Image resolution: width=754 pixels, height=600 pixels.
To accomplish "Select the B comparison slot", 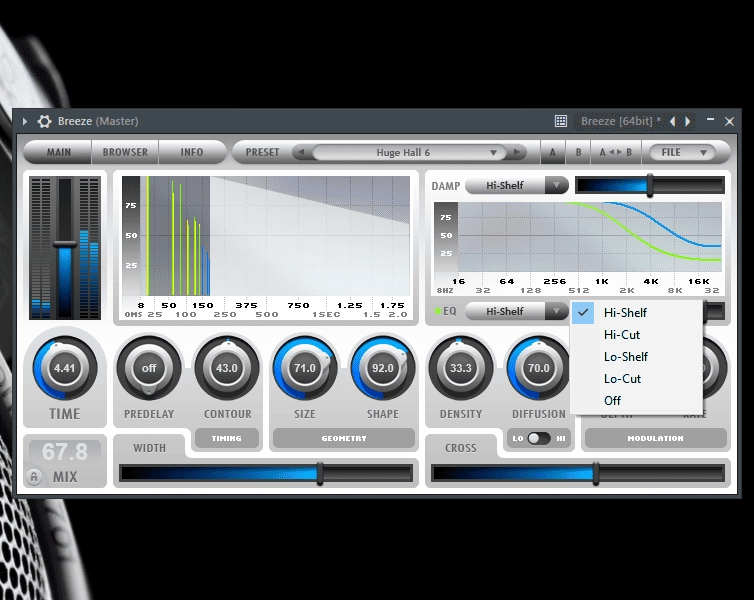I will (x=578, y=152).
